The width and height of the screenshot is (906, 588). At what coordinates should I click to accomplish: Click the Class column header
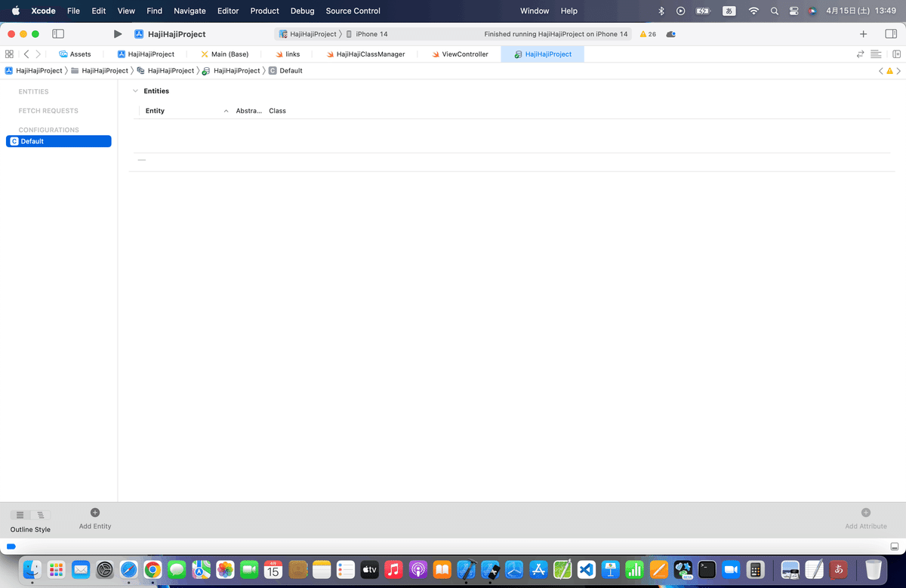(x=277, y=111)
